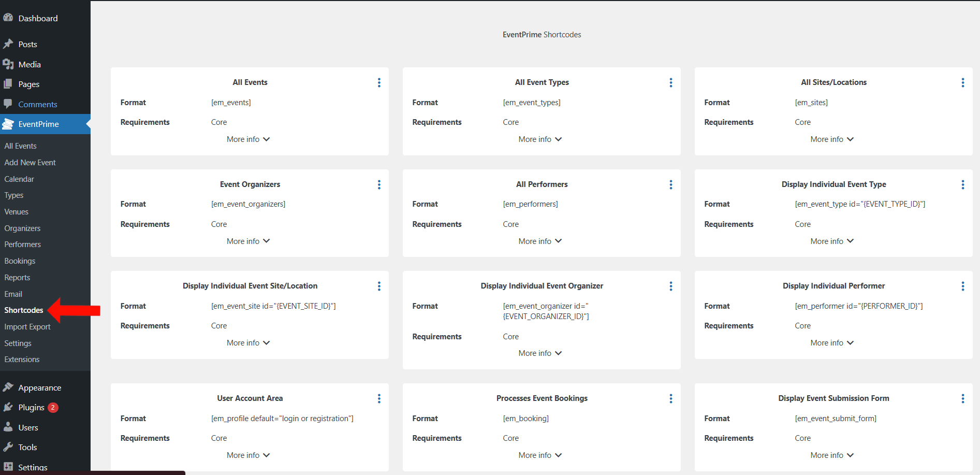Open Display Individual Event Site/Location card menu

tap(379, 286)
